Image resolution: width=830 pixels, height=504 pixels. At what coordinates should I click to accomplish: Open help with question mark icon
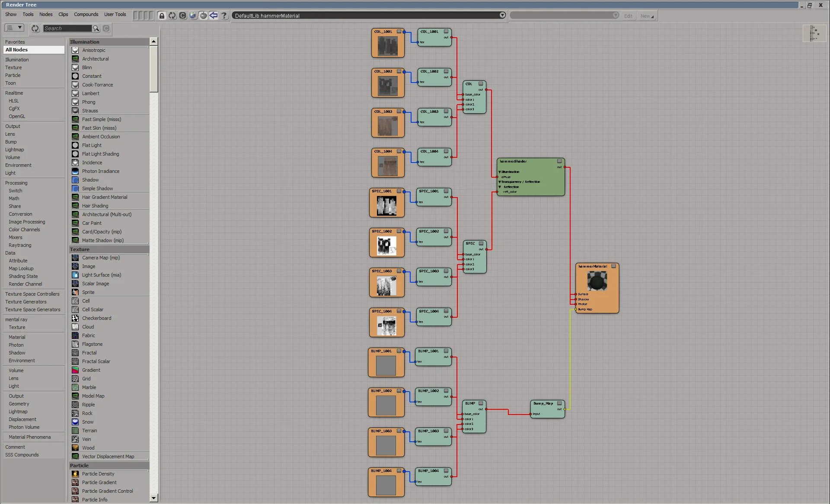[x=224, y=16]
